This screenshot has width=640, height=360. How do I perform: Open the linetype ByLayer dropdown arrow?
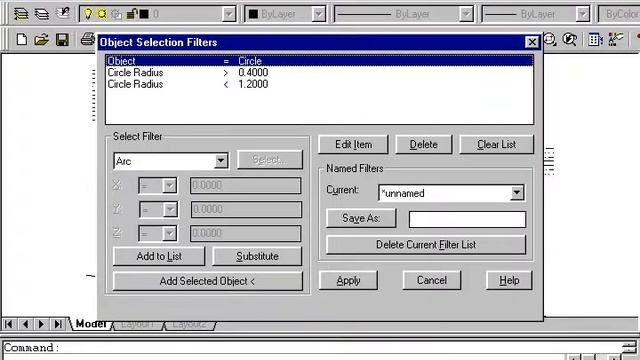[466, 14]
